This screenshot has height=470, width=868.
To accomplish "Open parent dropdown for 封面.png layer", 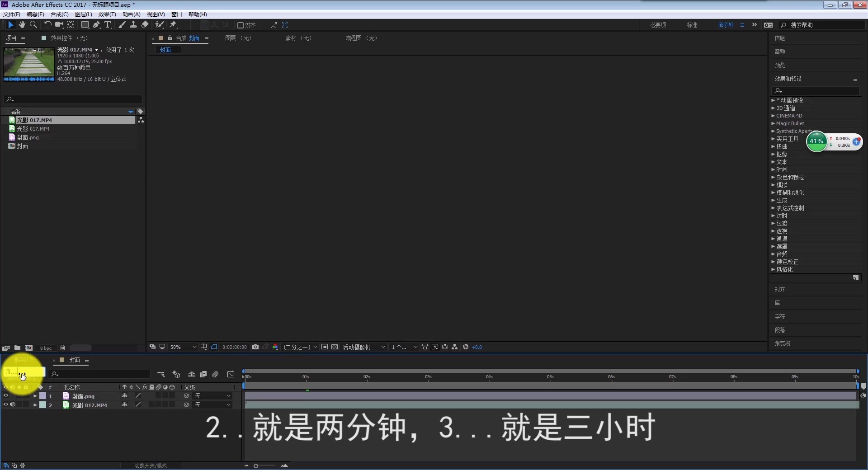I will (212, 396).
